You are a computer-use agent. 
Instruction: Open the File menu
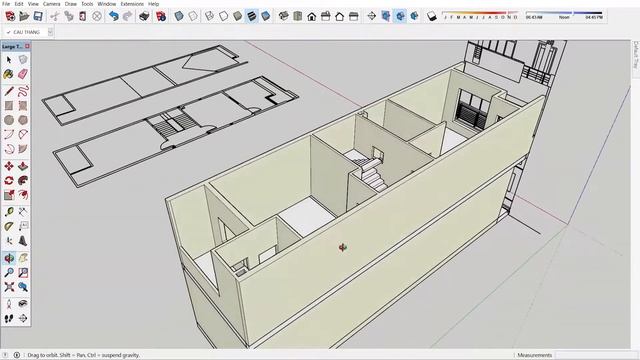tap(6, 4)
